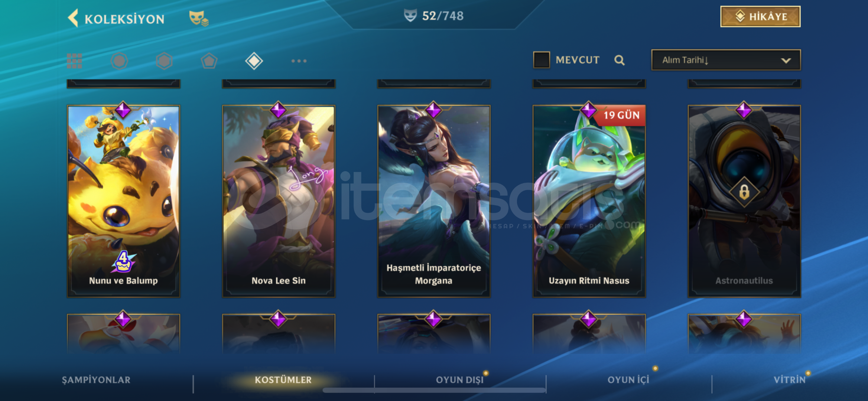Open the masks and coins icon
This screenshot has width=868, height=401.
click(199, 18)
